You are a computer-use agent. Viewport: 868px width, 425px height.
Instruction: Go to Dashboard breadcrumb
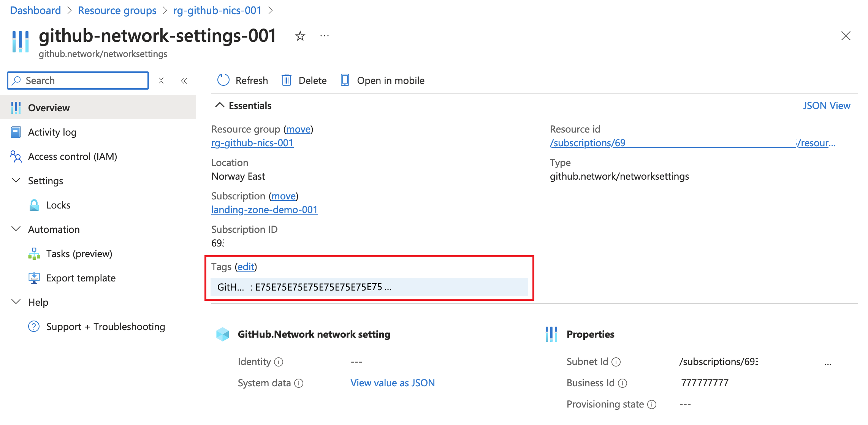35,10
